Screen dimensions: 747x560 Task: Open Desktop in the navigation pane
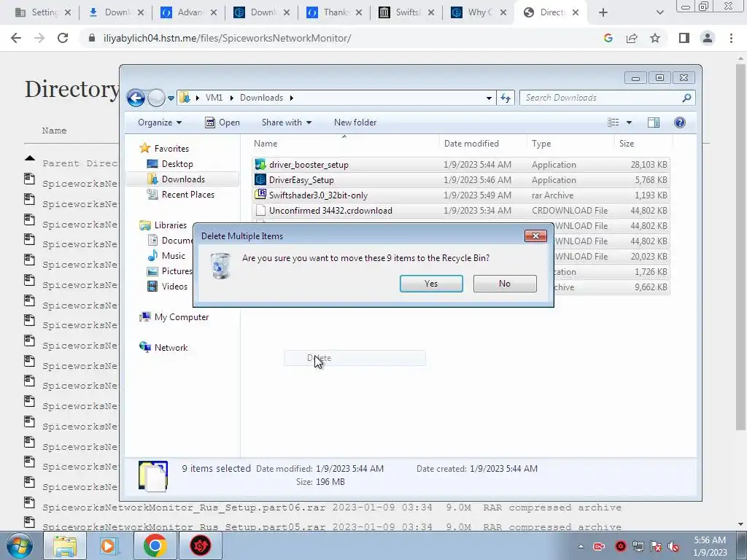pyautogui.click(x=177, y=164)
